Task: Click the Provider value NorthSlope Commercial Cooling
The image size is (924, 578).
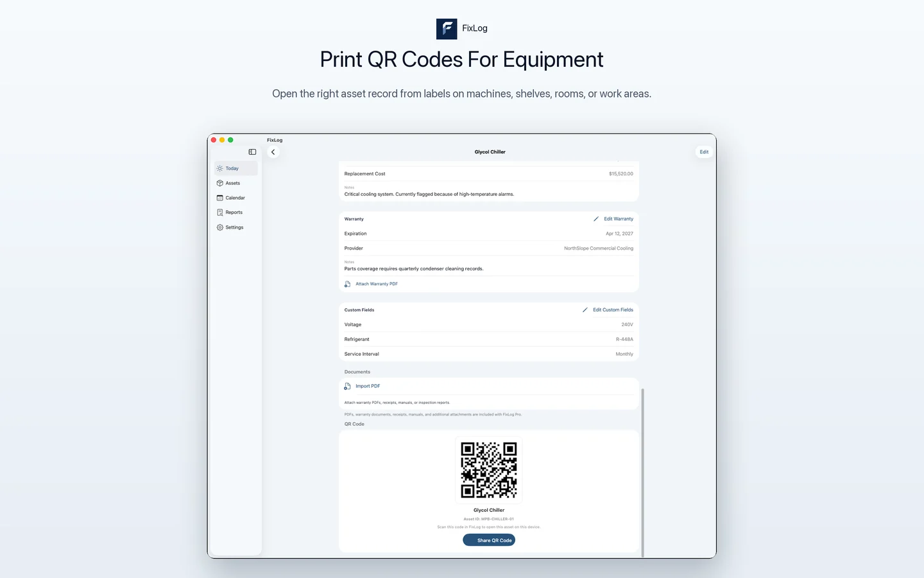Action: (599, 249)
